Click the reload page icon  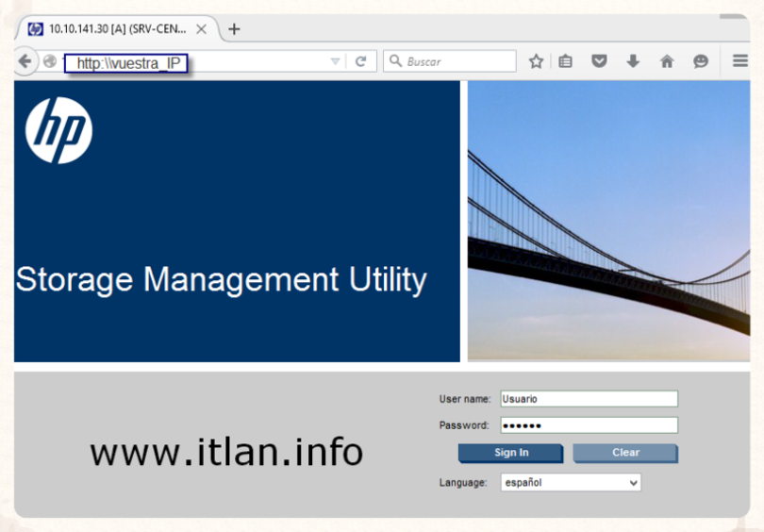pyautogui.click(x=360, y=61)
